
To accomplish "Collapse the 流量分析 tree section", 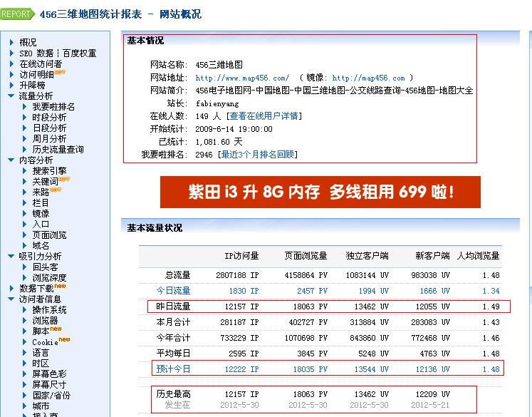I will coord(11,96).
